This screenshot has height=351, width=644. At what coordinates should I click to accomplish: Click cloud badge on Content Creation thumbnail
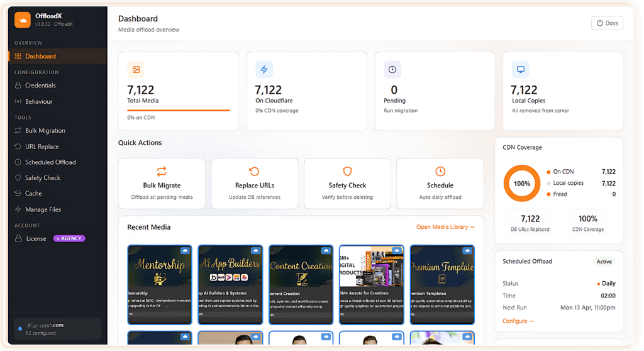click(x=326, y=250)
